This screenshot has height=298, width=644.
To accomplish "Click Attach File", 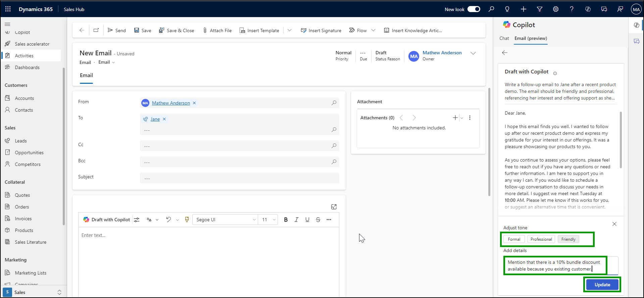I will [217, 30].
